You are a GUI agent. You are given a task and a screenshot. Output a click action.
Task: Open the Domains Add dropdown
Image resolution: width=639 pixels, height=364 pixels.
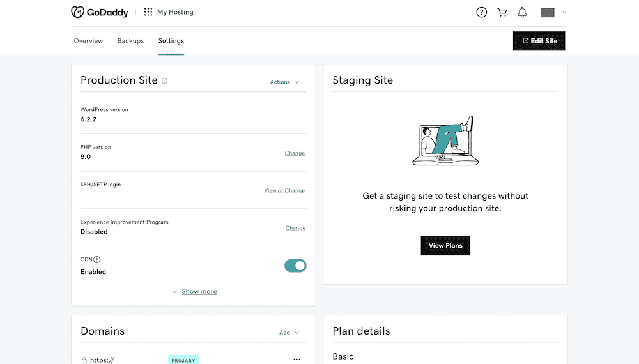click(x=289, y=333)
